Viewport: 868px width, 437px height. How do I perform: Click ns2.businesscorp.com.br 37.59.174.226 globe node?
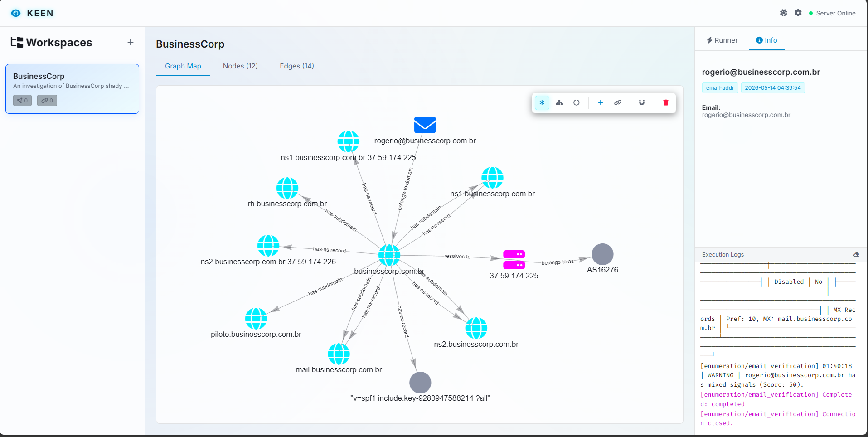pos(268,246)
